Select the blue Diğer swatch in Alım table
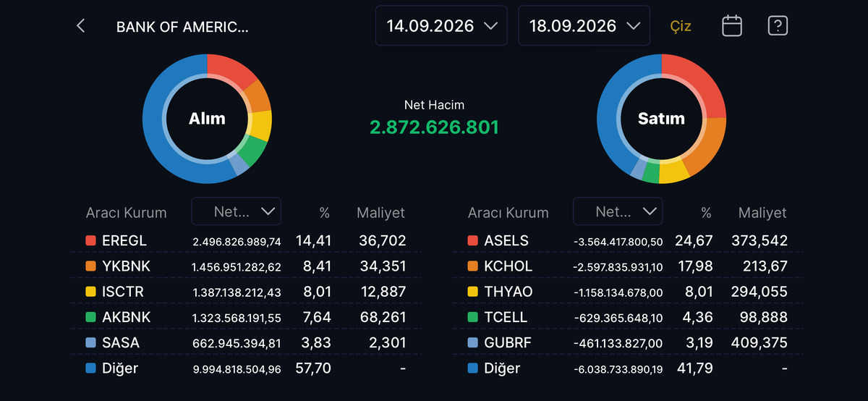The image size is (868, 401). (90, 368)
